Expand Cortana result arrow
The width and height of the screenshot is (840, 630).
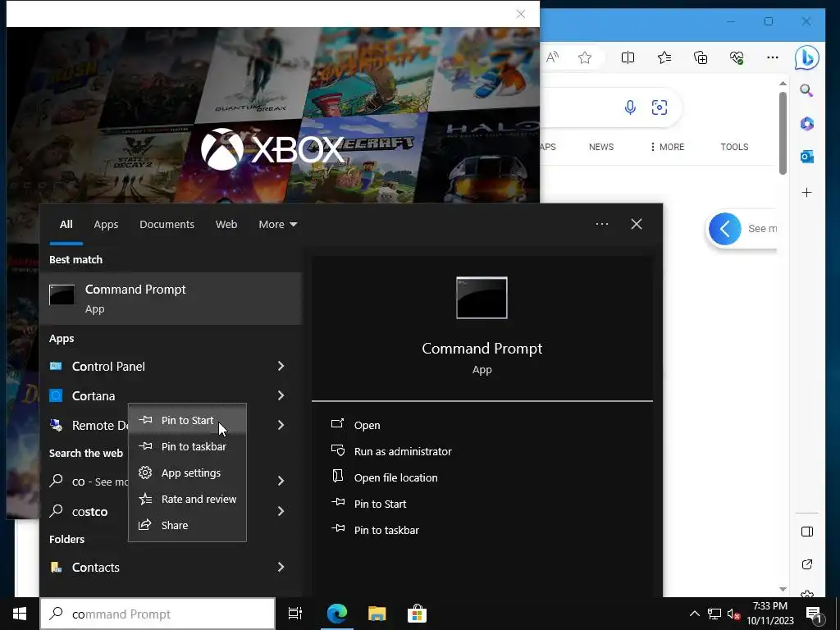[281, 395]
